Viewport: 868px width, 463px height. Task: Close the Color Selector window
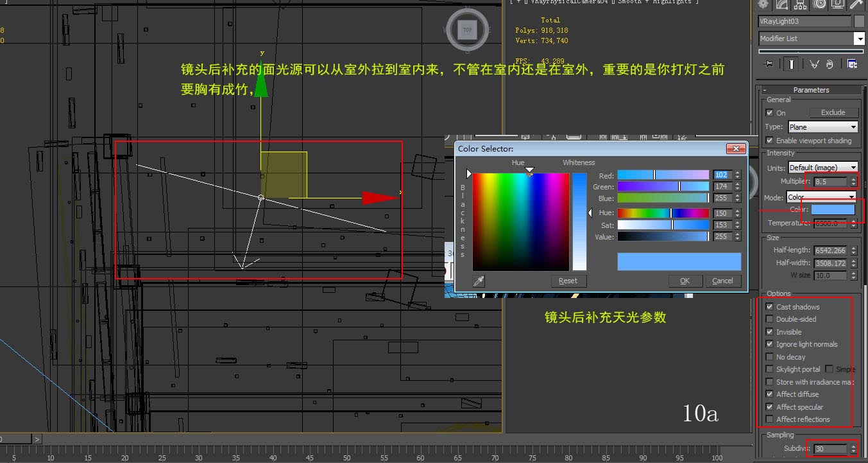pyautogui.click(x=735, y=148)
